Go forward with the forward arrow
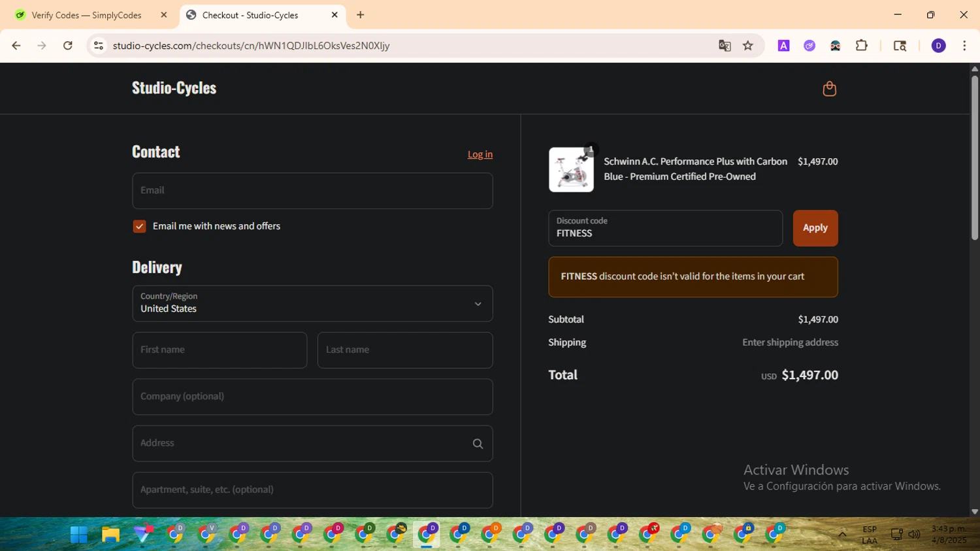 click(42, 46)
